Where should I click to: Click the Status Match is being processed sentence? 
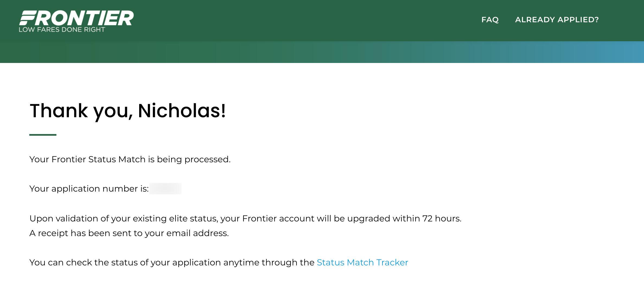[x=130, y=159]
